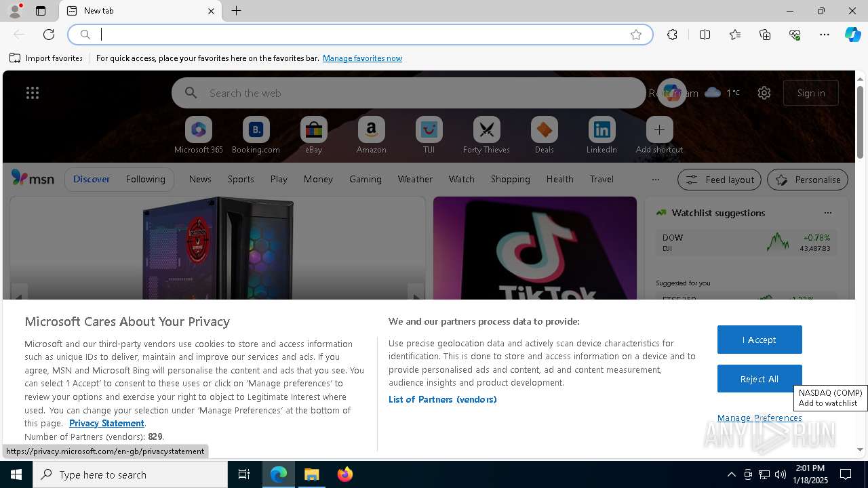Open the Favorites list icon

pyautogui.click(x=735, y=35)
